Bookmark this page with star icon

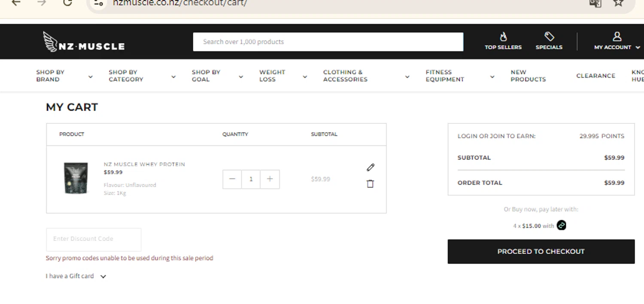click(618, 3)
